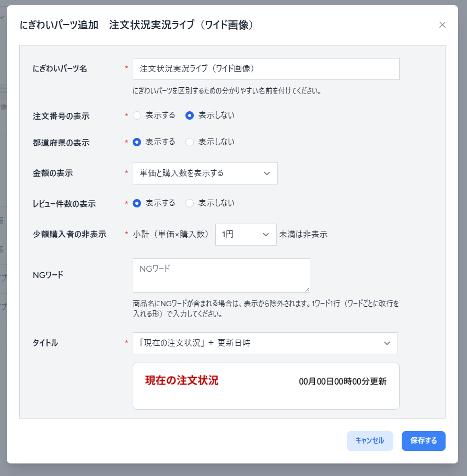Choose 表示する for 都道府県の表示
Image resolution: width=467 pixels, height=476 pixels.
coord(137,142)
